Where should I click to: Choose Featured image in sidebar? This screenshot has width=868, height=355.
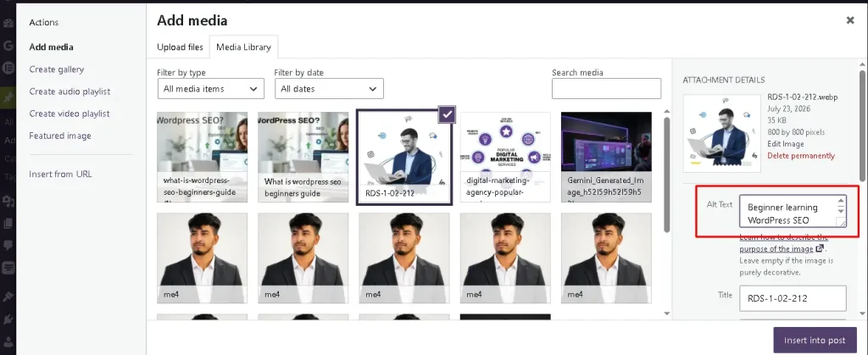[x=60, y=136]
